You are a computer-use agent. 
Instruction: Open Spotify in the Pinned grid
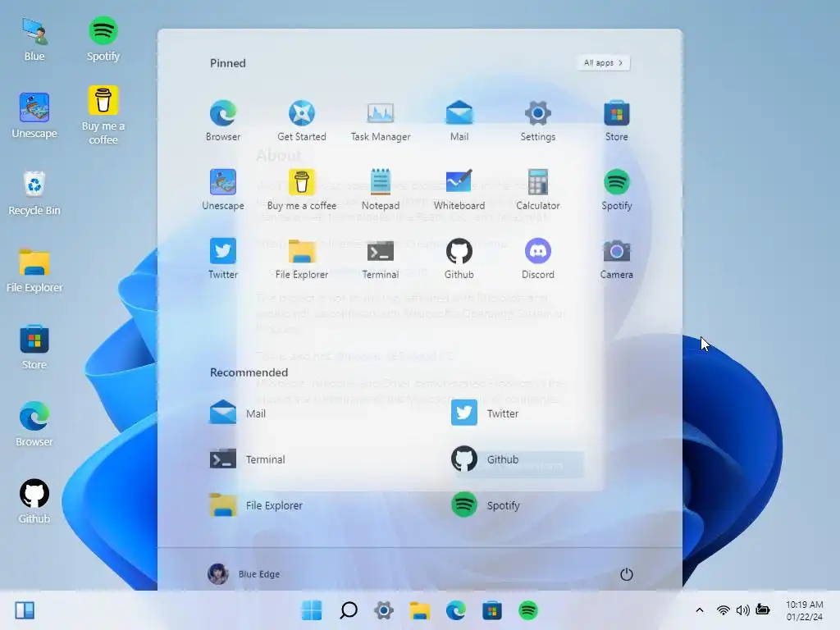617,189
